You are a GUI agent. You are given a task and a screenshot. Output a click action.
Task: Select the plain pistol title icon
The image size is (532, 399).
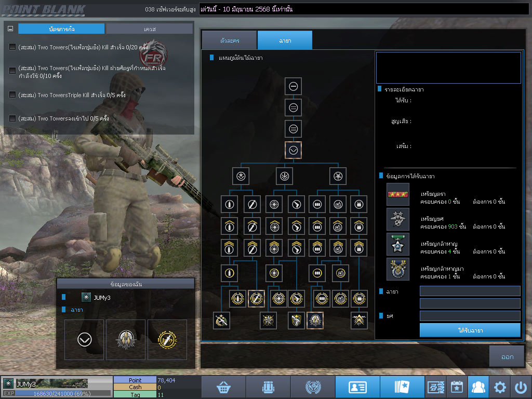point(296,204)
